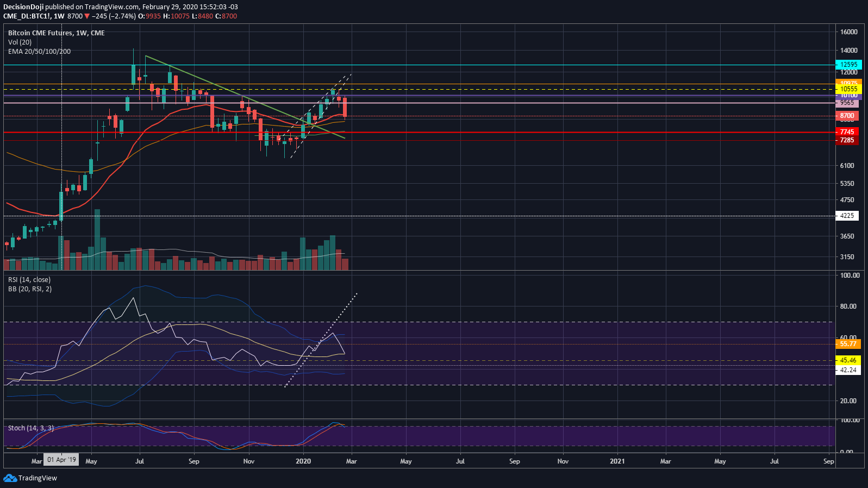Click the 16000 price axis tick
Viewport: 868px width, 488px height.
[848, 32]
